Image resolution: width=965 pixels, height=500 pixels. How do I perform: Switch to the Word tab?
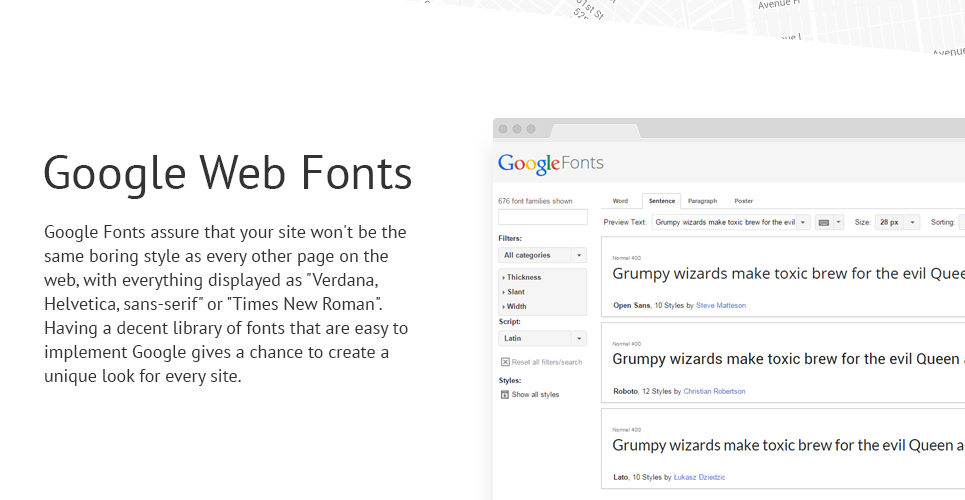click(x=620, y=201)
